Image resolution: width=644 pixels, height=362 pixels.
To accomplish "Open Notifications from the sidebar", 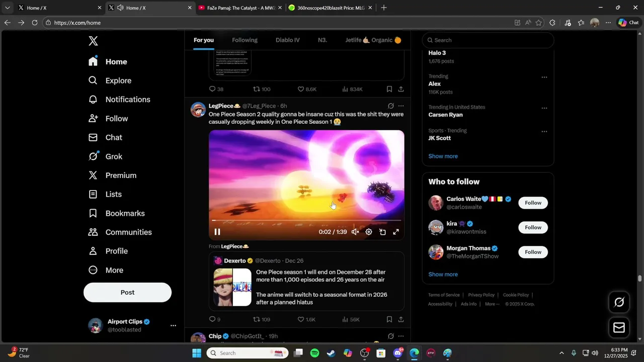I will 120,100.
